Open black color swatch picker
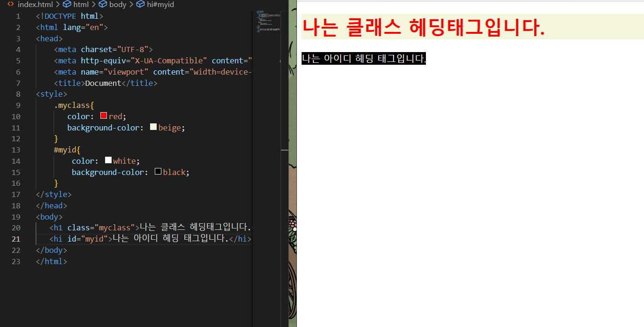Image resolution: width=644 pixels, height=327 pixels. 158,172
